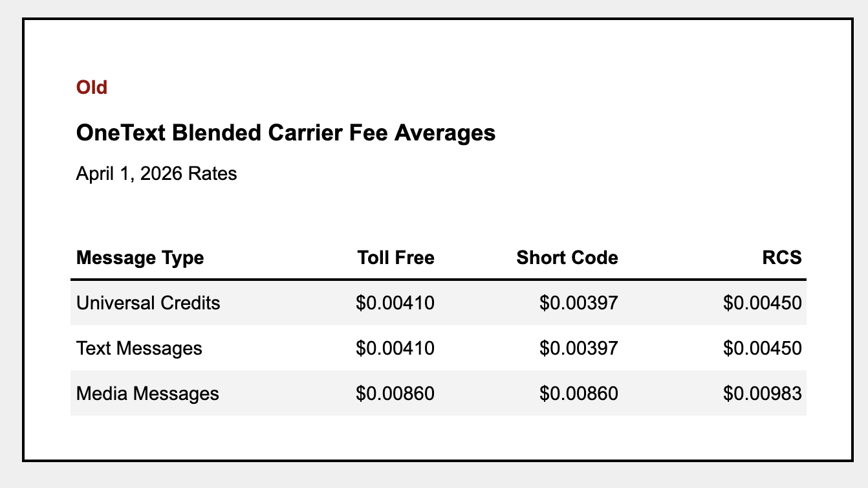Click Media Messages Short Code rate cell
The image size is (868, 488).
(x=579, y=394)
